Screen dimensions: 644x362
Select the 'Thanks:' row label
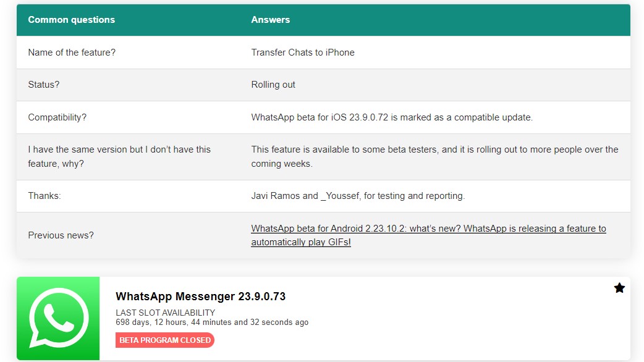pyautogui.click(x=44, y=196)
